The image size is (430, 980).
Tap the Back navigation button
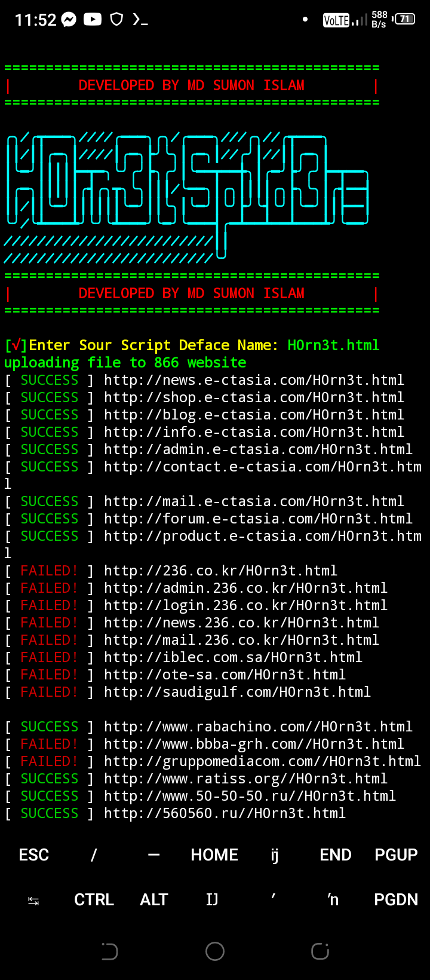[x=109, y=951]
